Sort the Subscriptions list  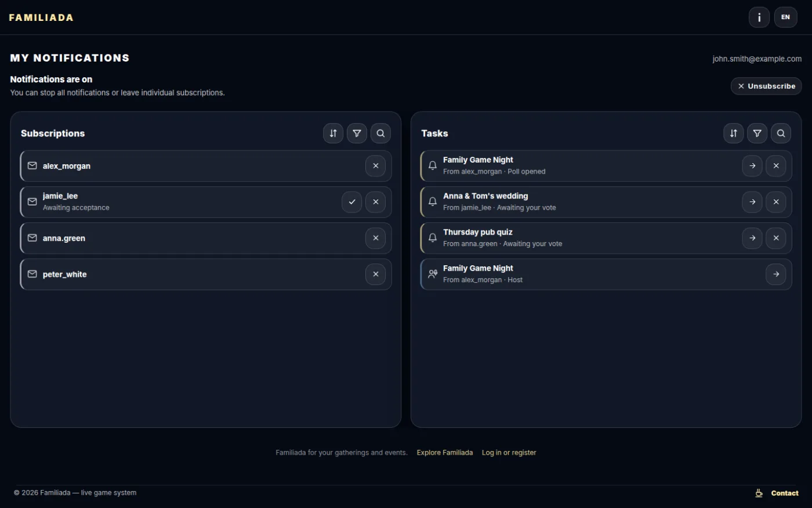tap(333, 133)
